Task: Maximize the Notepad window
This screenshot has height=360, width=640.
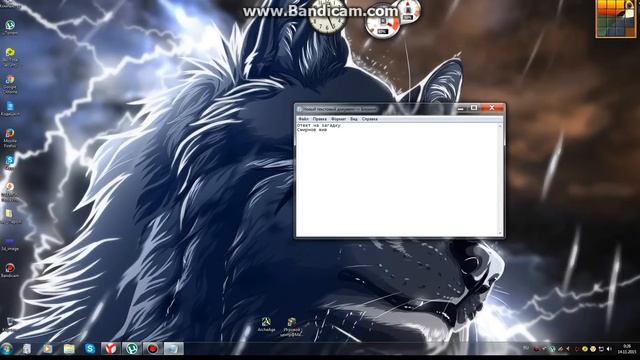Action: (474, 108)
